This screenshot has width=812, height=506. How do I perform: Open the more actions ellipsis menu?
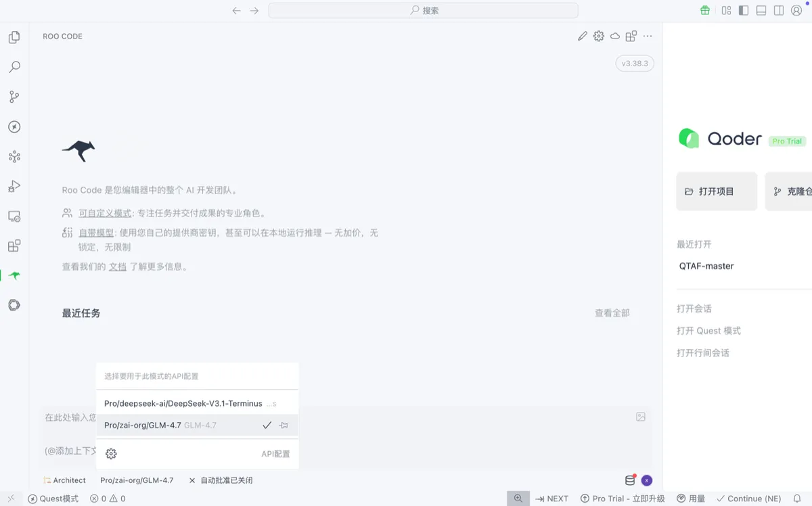coord(648,37)
